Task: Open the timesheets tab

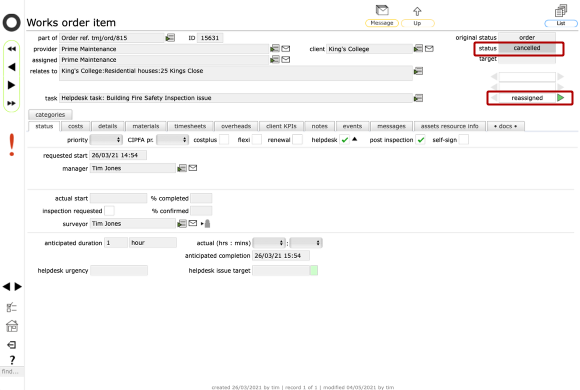Action: tap(190, 126)
